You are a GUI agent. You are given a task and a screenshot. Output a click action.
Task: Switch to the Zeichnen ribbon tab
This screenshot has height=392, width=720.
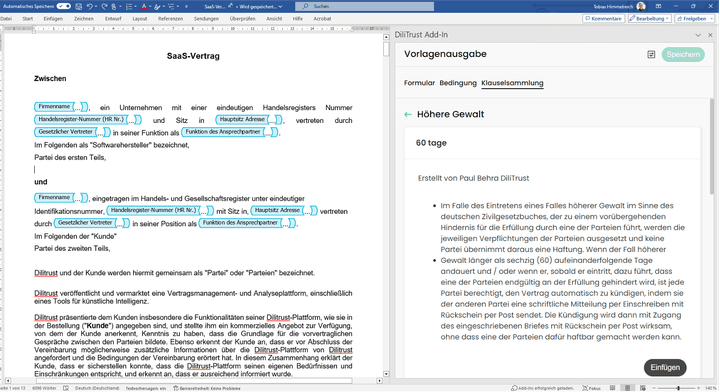point(84,19)
